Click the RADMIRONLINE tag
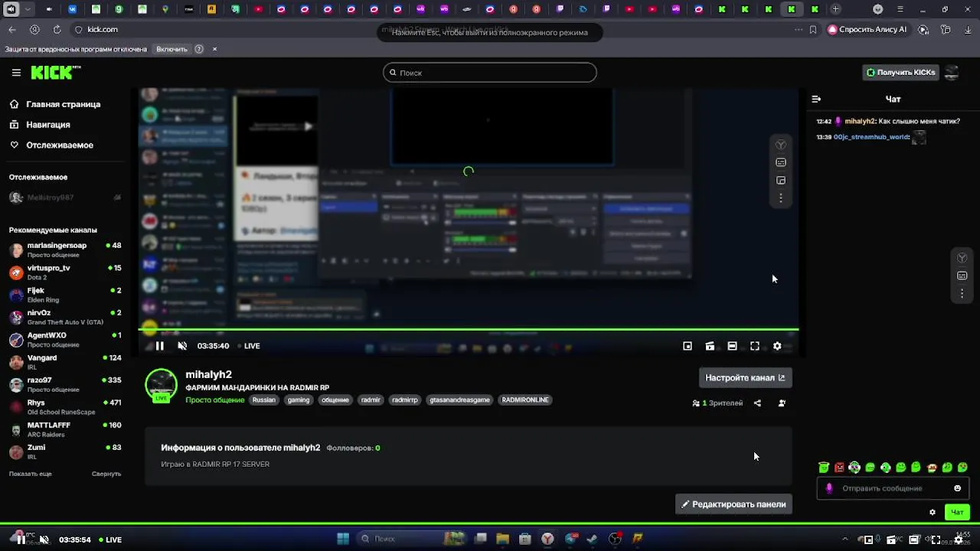This screenshot has width=980, height=551. click(525, 400)
